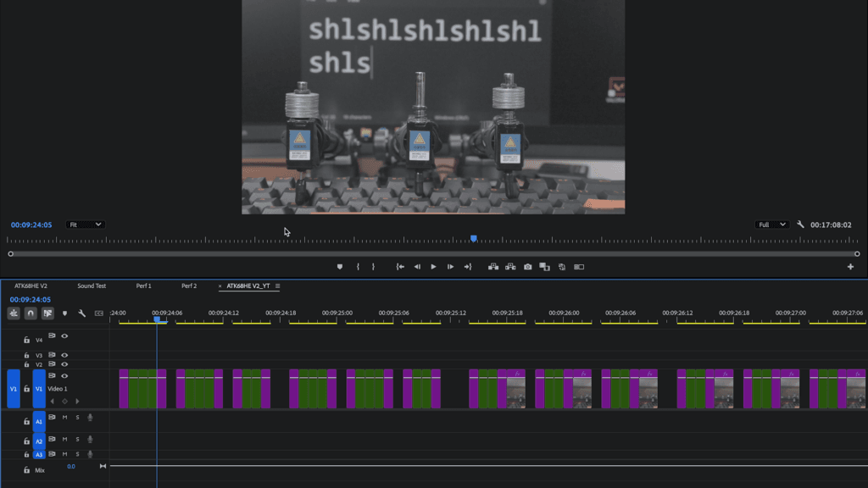
Task: Lock track V4
Action: tap(26, 340)
